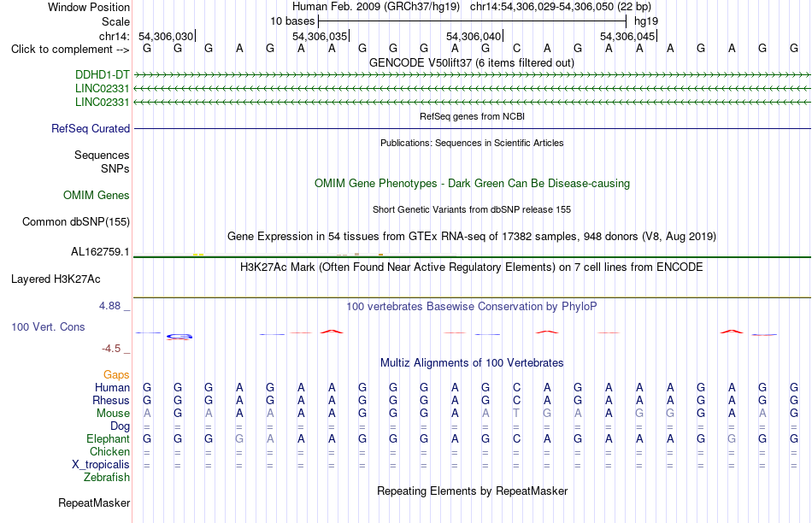
Task: Click the DDHD1-DT gene label
Action: [x=102, y=74]
